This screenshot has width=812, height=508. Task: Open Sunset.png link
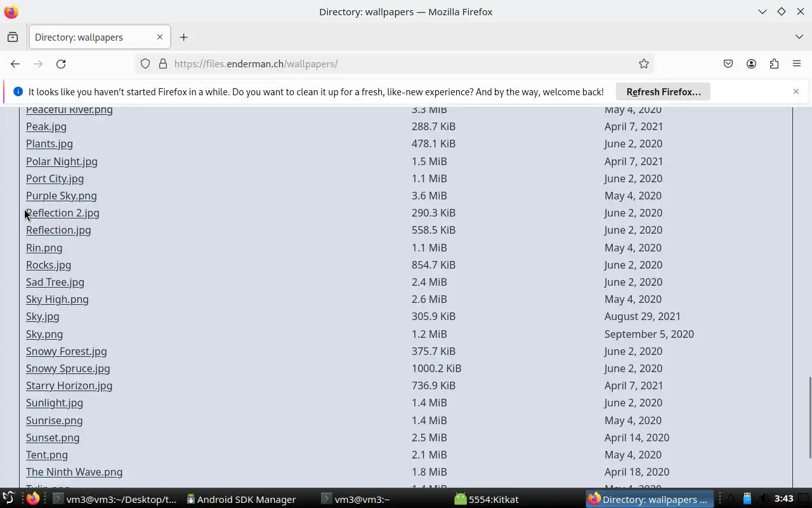pos(53,438)
